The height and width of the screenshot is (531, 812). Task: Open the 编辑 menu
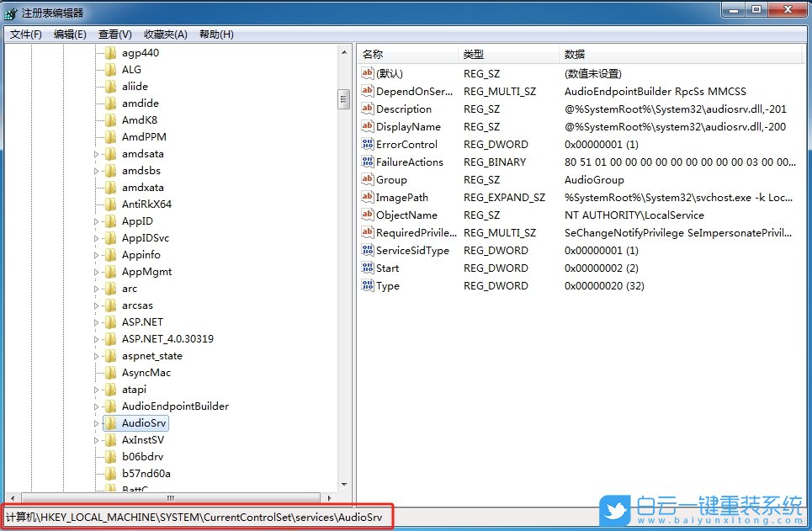point(69,34)
